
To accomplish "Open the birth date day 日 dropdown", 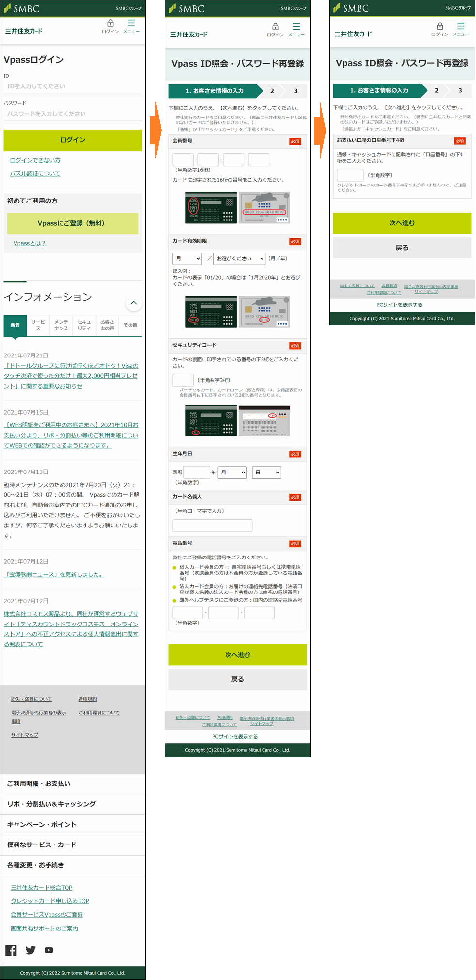I will (x=266, y=472).
